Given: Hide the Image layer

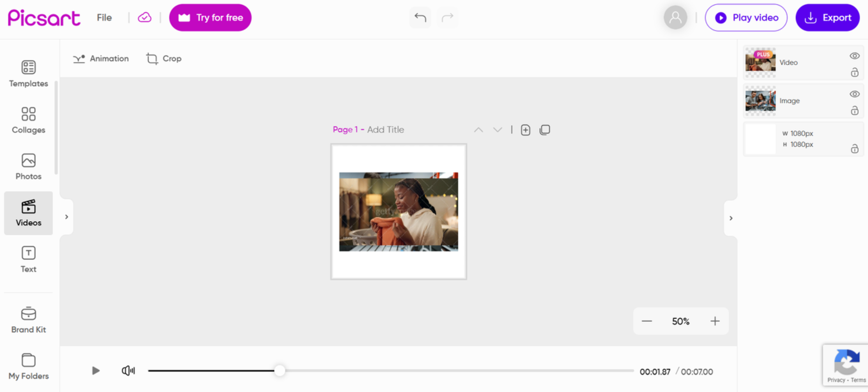Looking at the screenshot, I should (855, 94).
